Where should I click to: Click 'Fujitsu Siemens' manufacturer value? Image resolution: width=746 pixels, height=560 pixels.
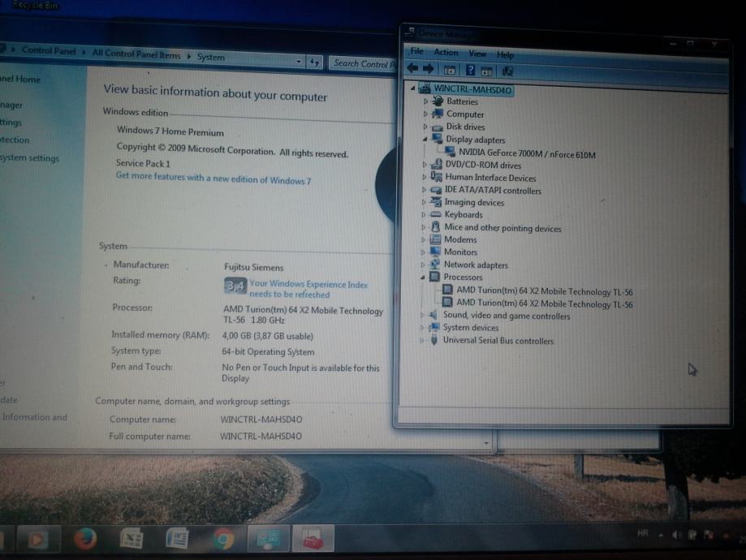click(253, 267)
